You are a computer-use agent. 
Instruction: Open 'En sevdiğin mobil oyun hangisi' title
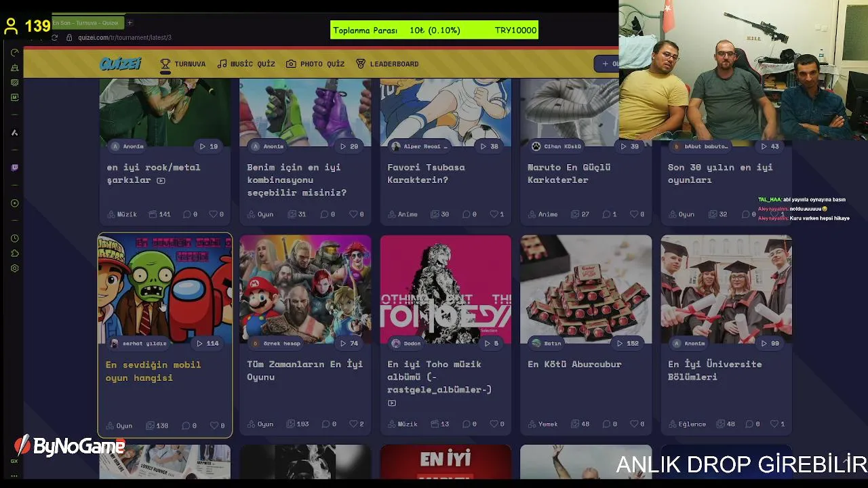(x=153, y=371)
